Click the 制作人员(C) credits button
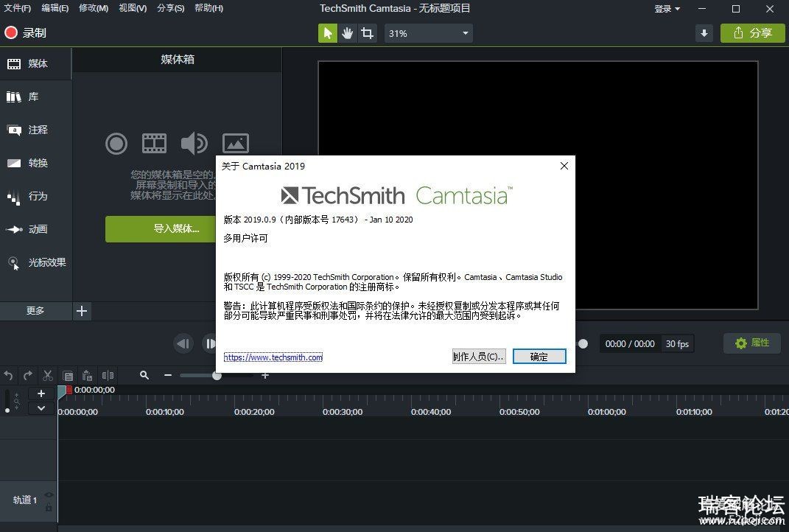The width and height of the screenshot is (789, 532). (479, 357)
